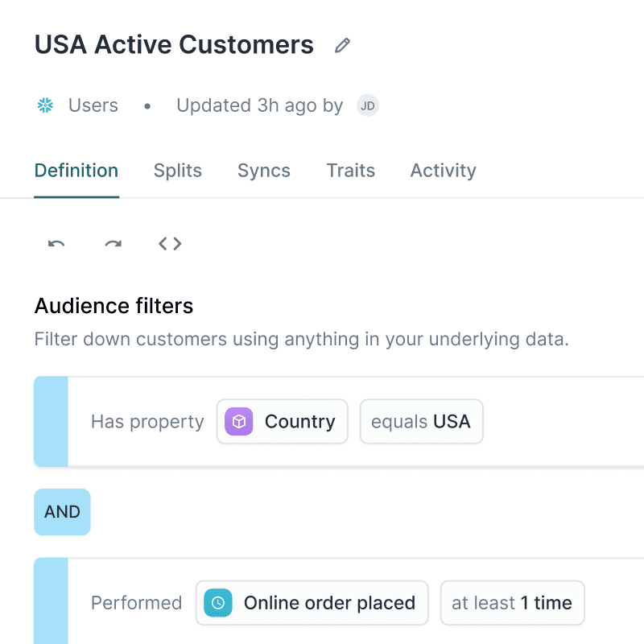This screenshot has width=644, height=644.
Task: Undo the last filter change
Action: point(55,244)
